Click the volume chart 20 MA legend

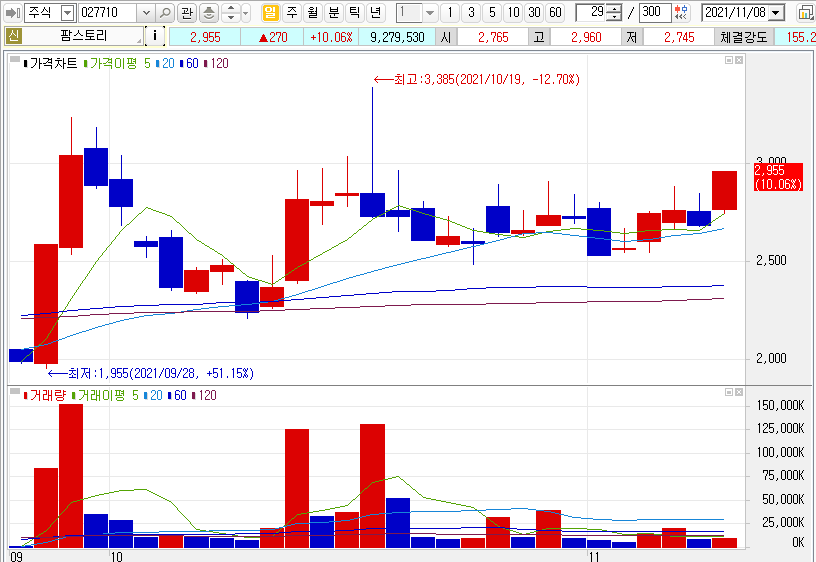(x=154, y=395)
